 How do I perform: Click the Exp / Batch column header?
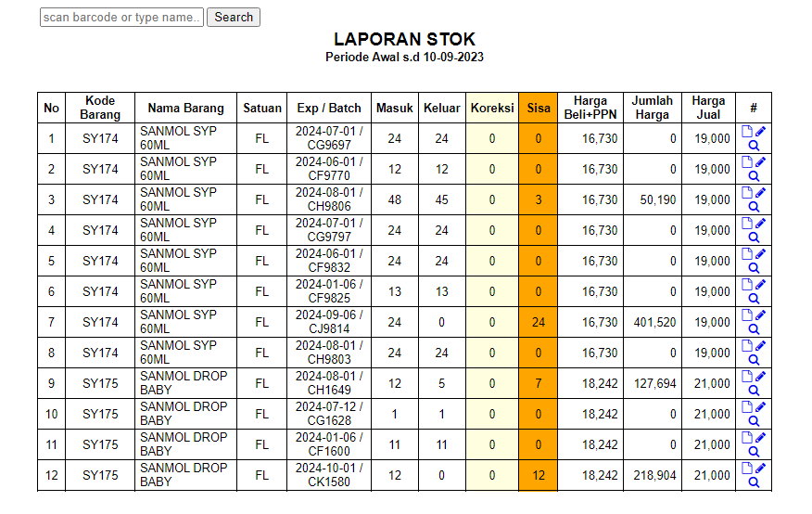coord(329,108)
